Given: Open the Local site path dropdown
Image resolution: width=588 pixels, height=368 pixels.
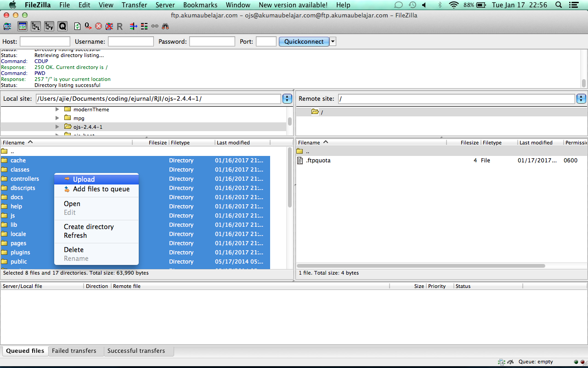Looking at the screenshot, I should 287,98.
